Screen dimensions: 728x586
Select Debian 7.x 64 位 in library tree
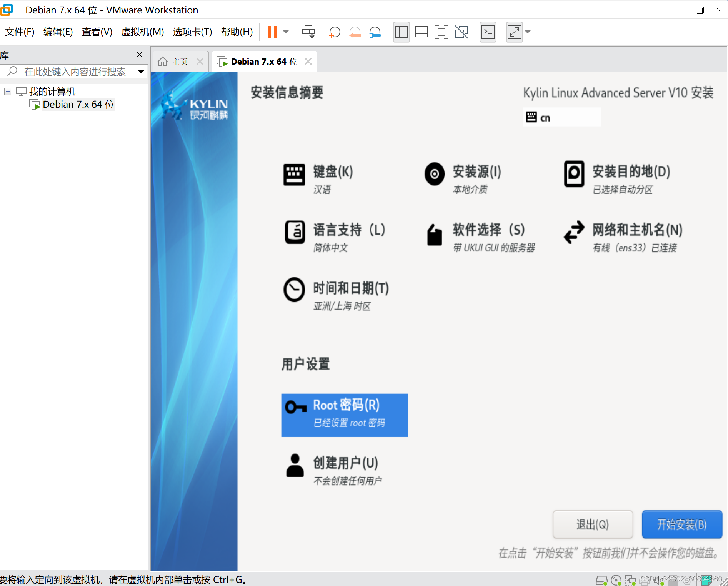[78, 105]
